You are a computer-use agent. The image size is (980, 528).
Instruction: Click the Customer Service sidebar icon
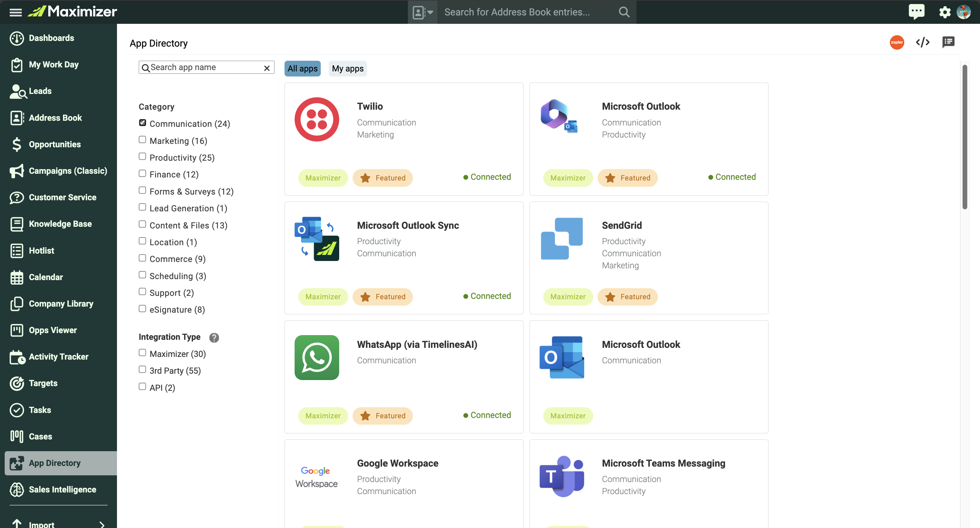tap(17, 198)
